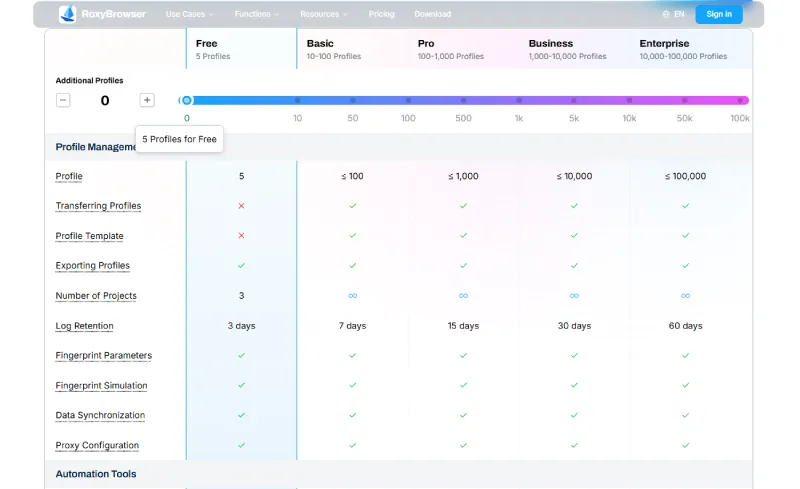Click the Fingerprint Simulation feature label
Viewport: 800px width, 489px height.
point(102,385)
